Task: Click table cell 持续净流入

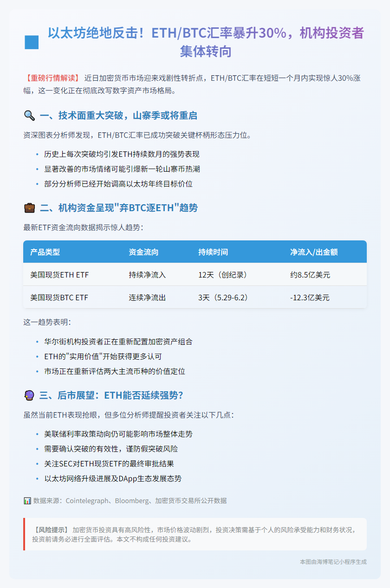Action: 147,275
